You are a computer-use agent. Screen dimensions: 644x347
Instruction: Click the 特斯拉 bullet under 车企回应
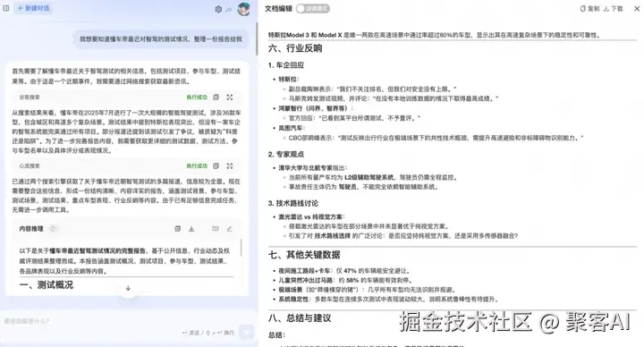tap(289, 80)
